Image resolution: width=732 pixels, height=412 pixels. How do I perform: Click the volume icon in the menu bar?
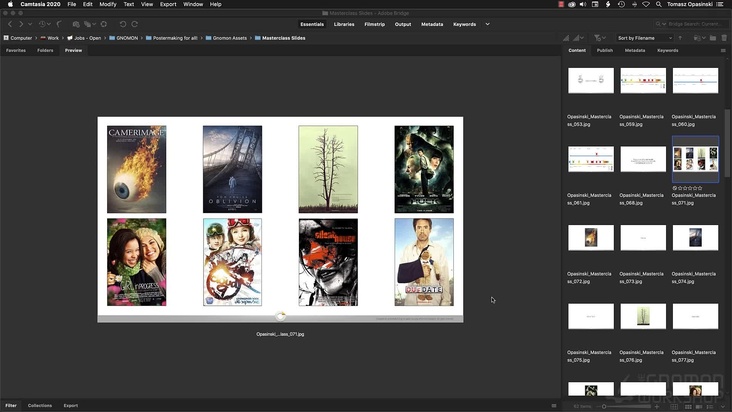pyautogui.click(x=583, y=4)
